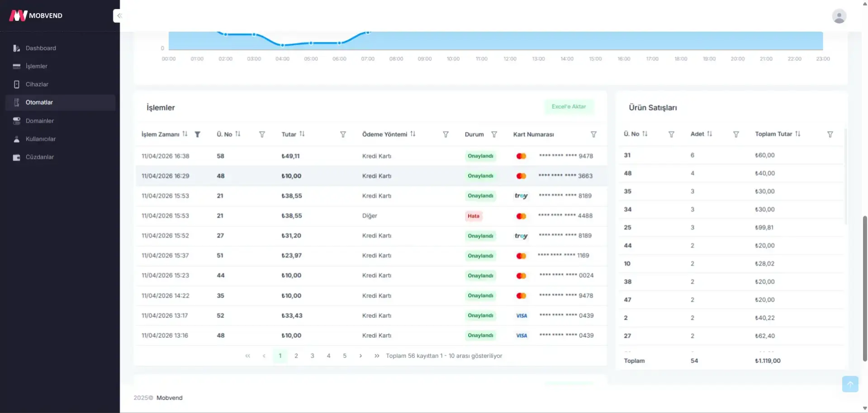Filter the Ödeme Yöntemi column
The height and width of the screenshot is (413, 868).
point(446,135)
